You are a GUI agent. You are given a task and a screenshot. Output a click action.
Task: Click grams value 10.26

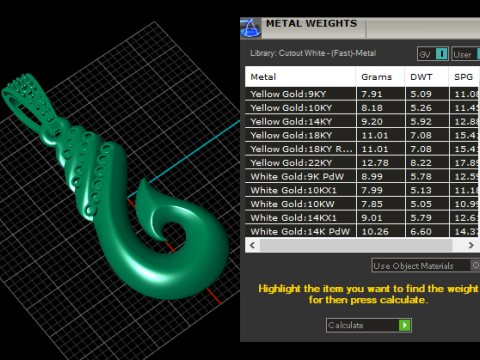tap(375, 232)
